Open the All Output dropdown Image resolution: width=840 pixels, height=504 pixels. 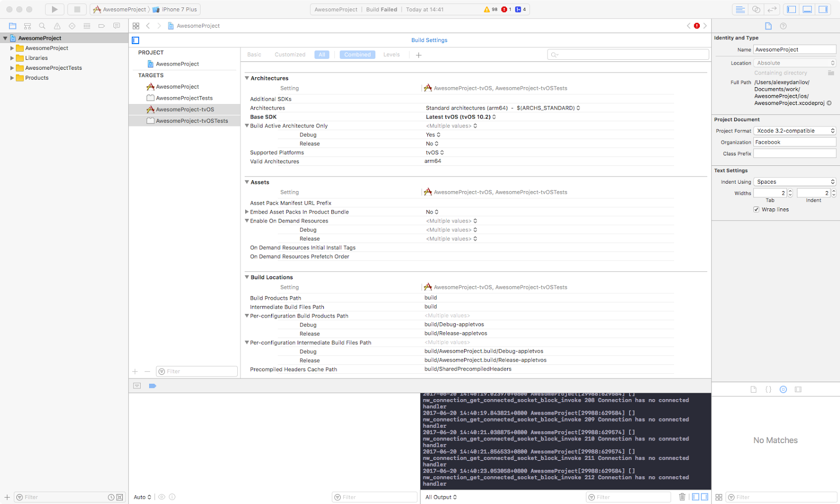(x=440, y=497)
